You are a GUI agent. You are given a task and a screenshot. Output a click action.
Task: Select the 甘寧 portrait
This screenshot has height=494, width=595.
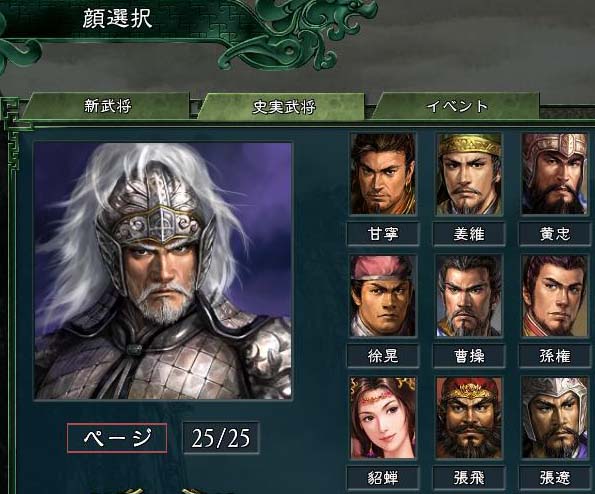[383, 174]
